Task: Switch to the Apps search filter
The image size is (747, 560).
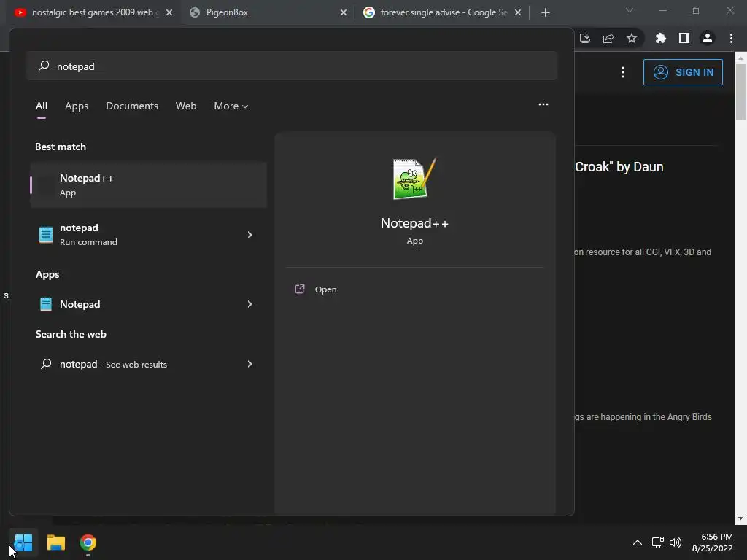Action: click(77, 106)
